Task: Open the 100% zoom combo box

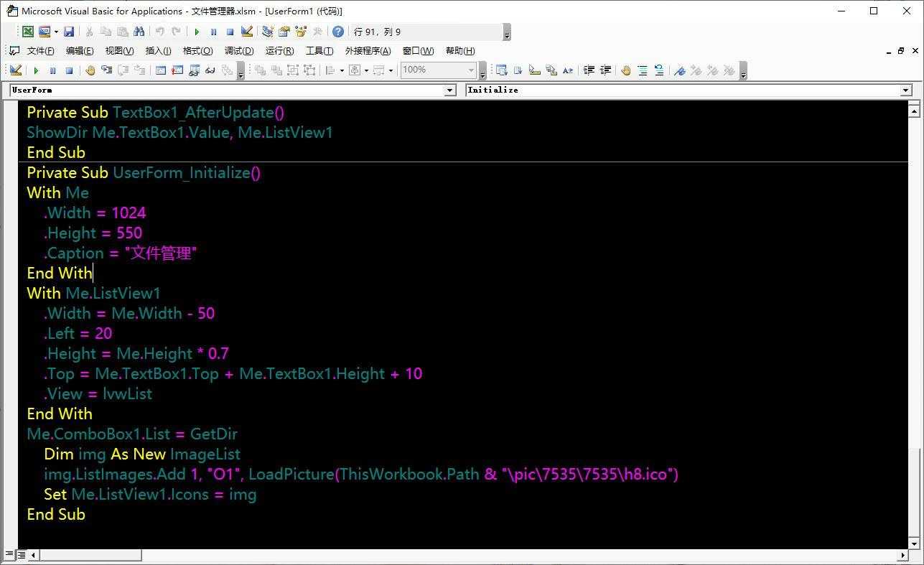Action: click(438, 70)
